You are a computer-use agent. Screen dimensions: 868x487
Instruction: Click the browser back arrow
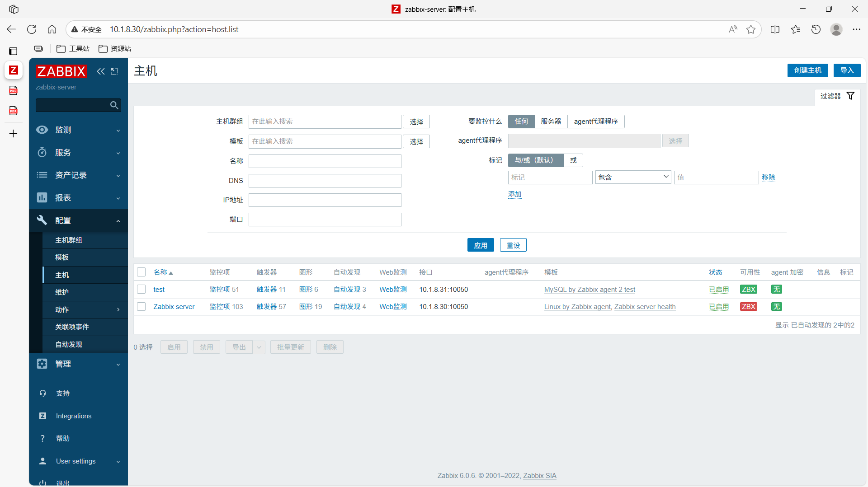tap(11, 29)
